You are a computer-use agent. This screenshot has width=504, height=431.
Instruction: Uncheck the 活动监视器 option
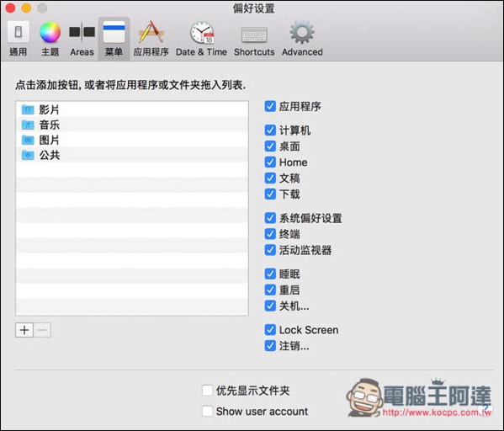point(270,250)
